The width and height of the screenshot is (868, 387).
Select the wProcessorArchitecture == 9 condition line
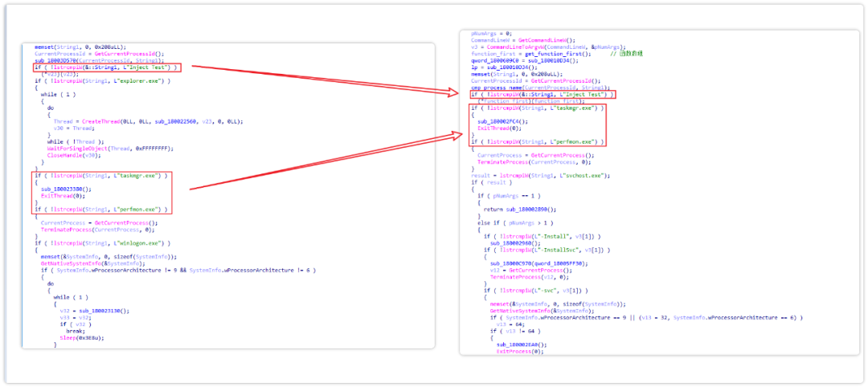tap(646, 317)
